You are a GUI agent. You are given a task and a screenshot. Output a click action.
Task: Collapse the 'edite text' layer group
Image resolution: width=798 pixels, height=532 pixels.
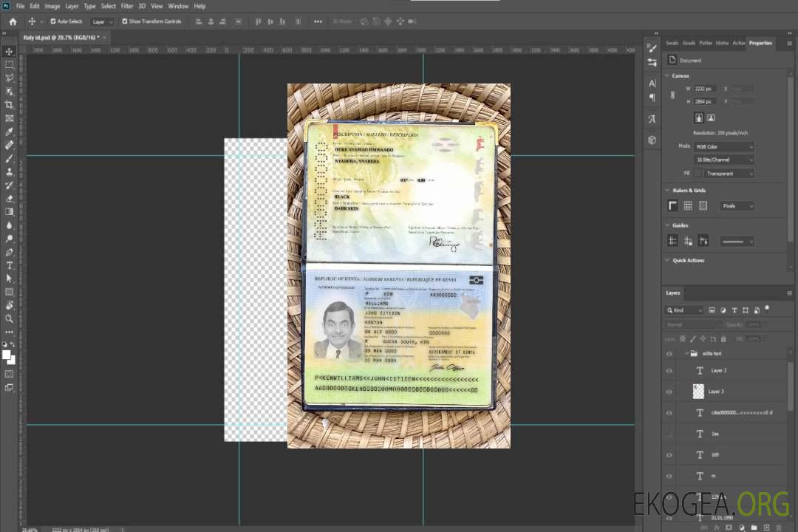(686, 354)
